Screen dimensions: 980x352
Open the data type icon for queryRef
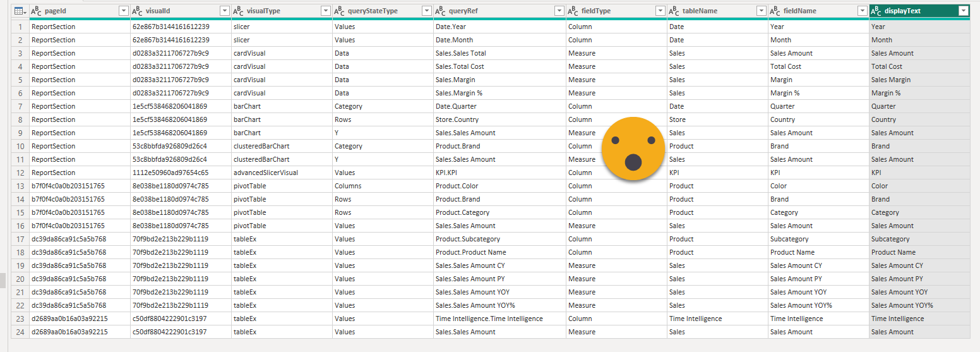click(x=441, y=11)
